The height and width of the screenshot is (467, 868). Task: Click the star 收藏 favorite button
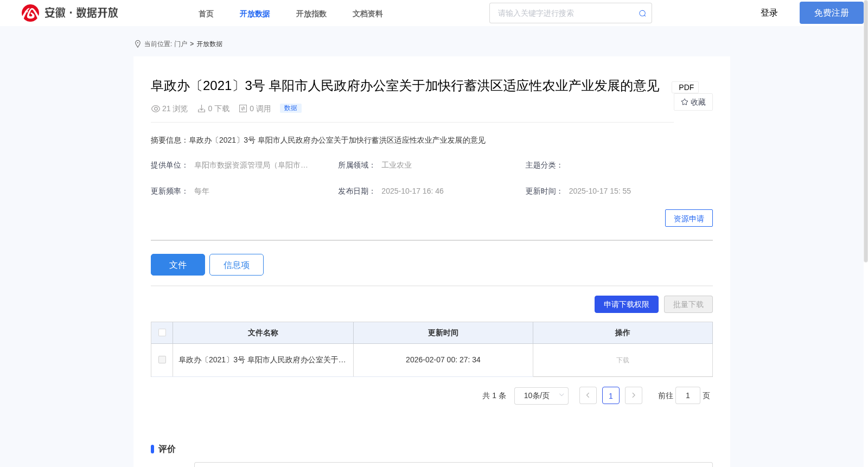[x=693, y=102]
